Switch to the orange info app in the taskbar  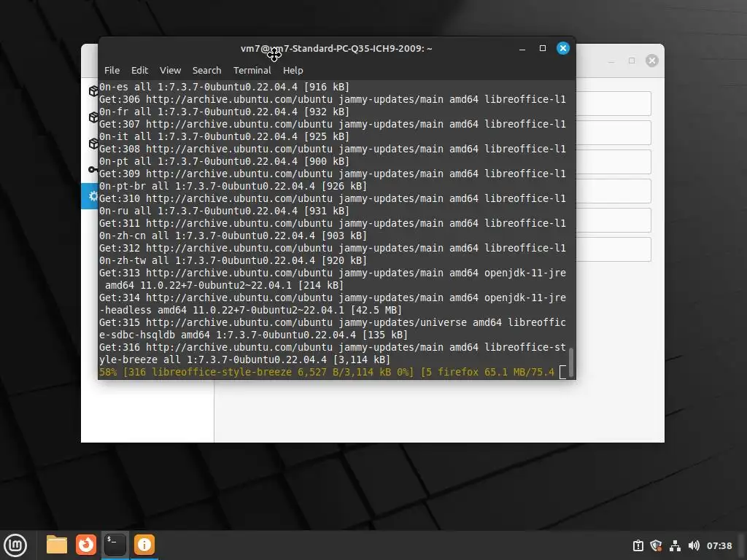click(x=144, y=545)
